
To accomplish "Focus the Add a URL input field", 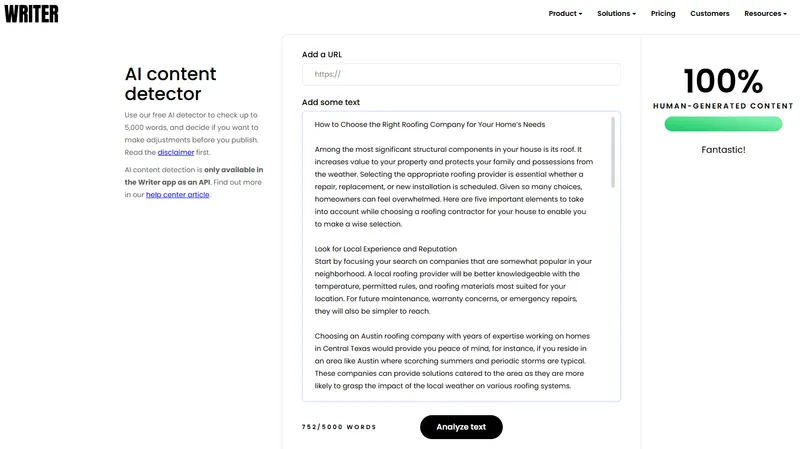I will (461, 74).
